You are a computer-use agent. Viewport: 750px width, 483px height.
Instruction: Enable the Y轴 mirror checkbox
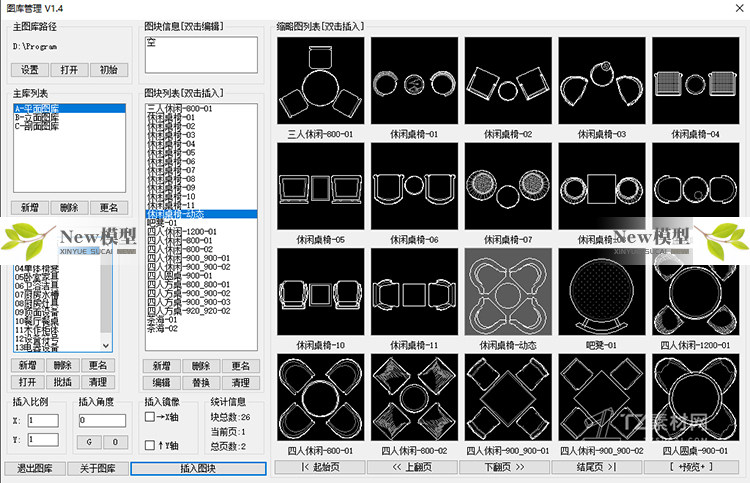(150, 445)
